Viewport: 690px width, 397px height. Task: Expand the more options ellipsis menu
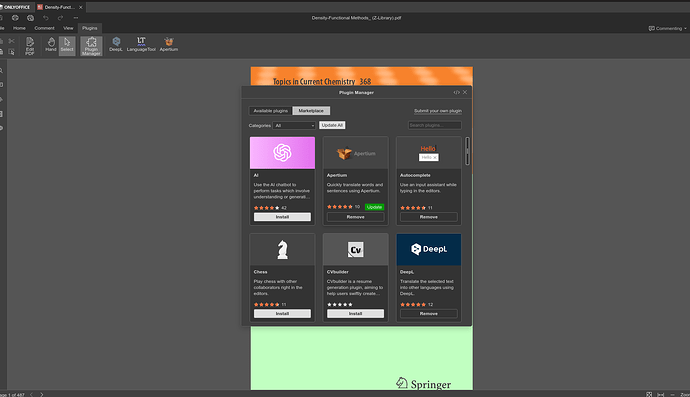point(76,18)
